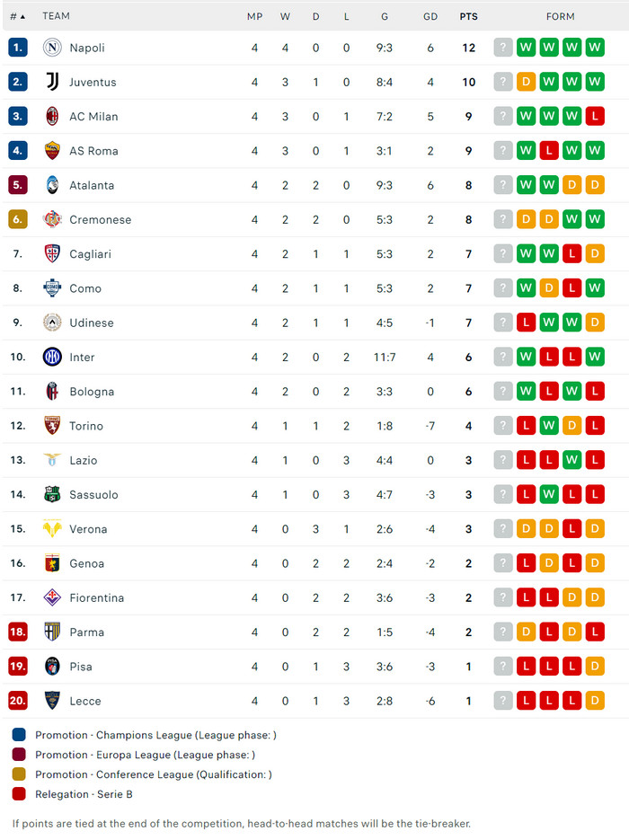Click the Parma crest icon
Viewport: 629px width, 840px height.
pyautogui.click(x=52, y=632)
